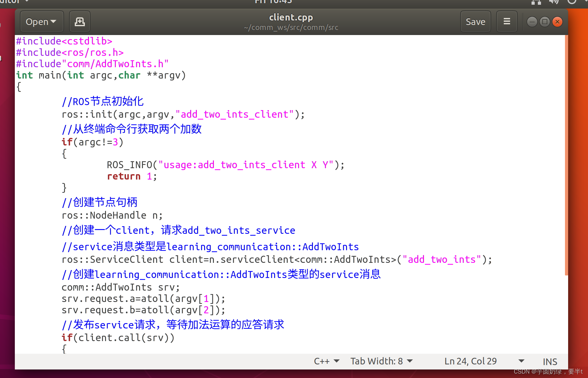Open the hamburger menu in gedit
588x378 pixels.
(x=507, y=22)
